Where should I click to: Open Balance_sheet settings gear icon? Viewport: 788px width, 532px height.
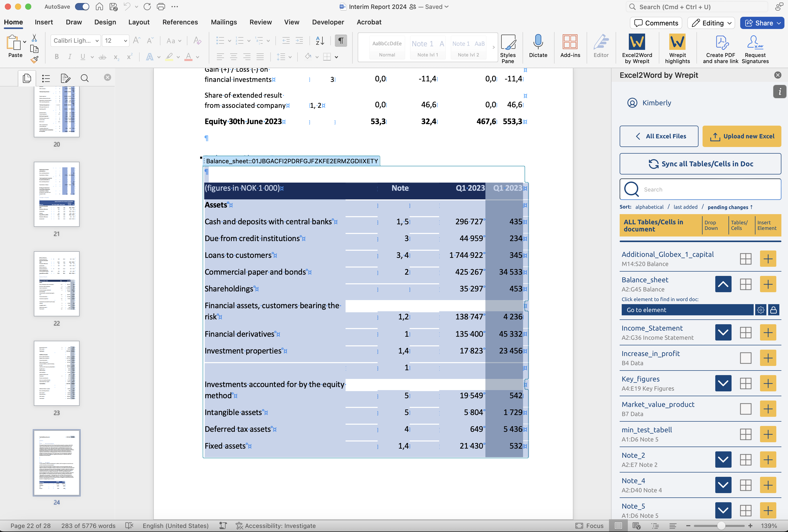tap(761, 310)
